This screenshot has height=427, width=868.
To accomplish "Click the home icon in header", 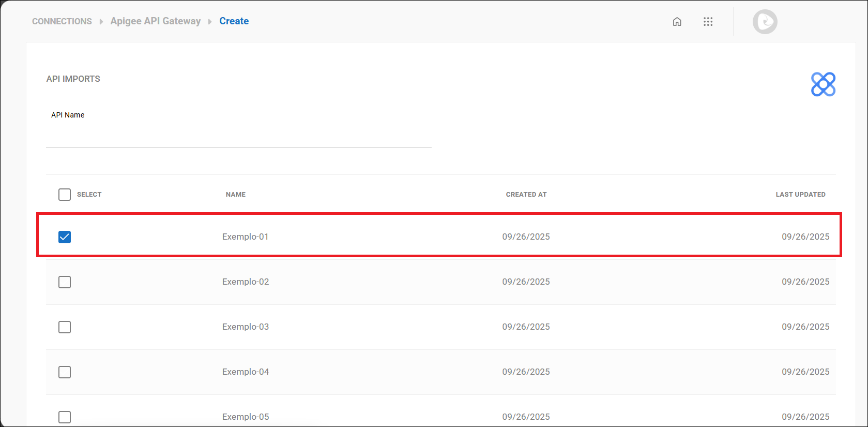I will pos(677,22).
